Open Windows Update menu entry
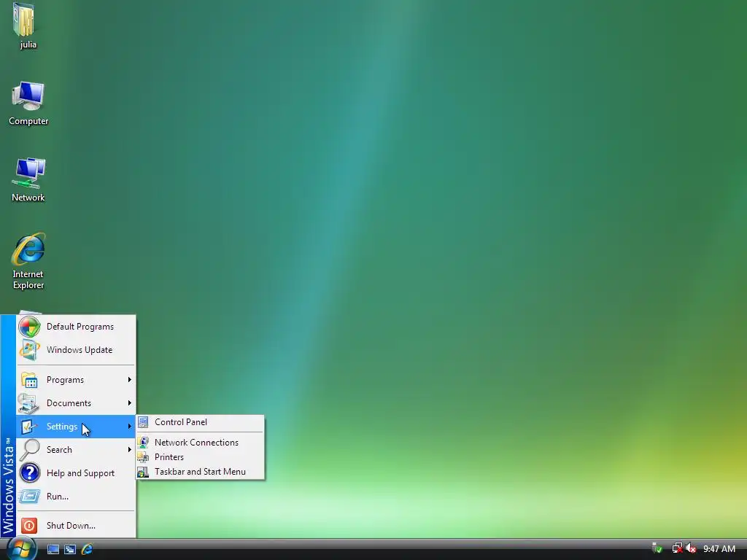Image resolution: width=747 pixels, height=560 pixels. click(76, 350)
